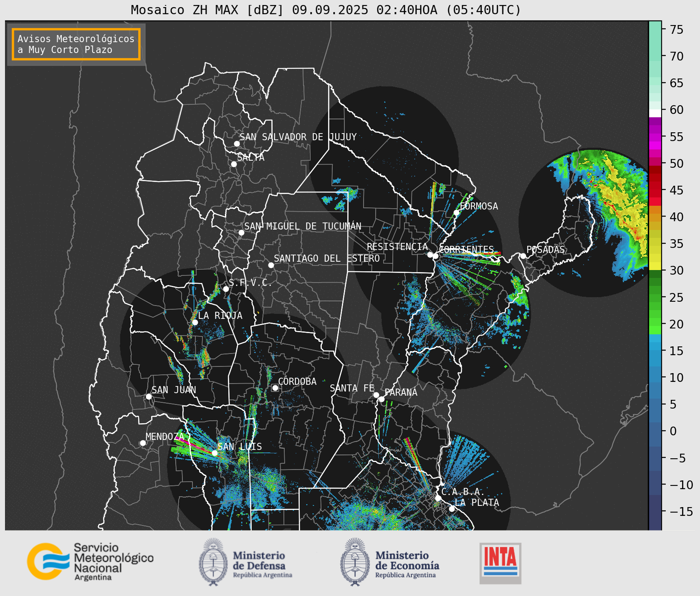Click the dBZ reflectivity color scale bar
The width and height of the screenshot is (700, 596).
pos(655,275)
